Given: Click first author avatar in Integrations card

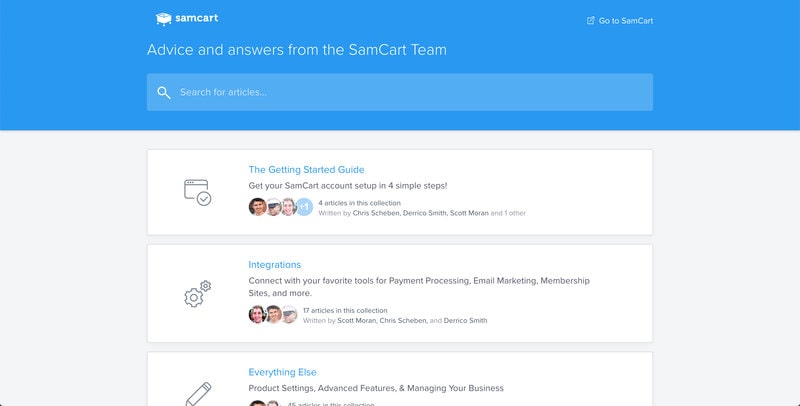Looking at the screenshot, I should [258, 314].
